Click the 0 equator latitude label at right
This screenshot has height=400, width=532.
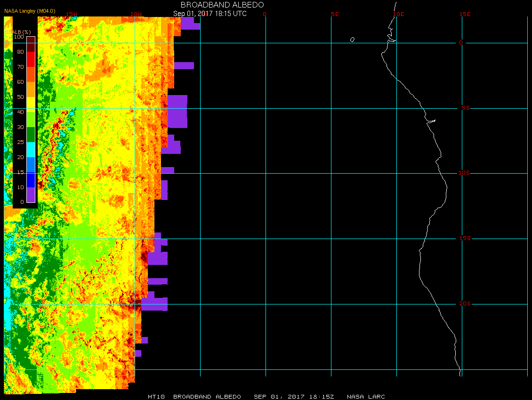pos(461,42)
